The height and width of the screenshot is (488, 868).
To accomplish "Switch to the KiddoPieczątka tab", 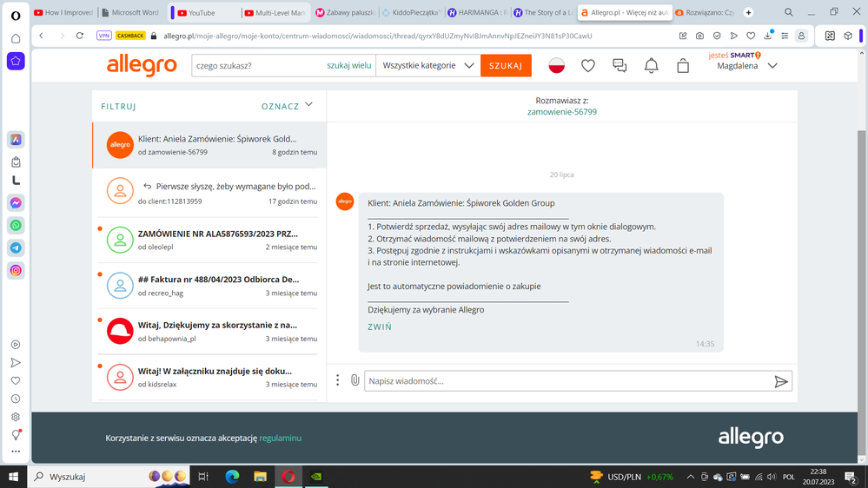I will coord(411,13).
